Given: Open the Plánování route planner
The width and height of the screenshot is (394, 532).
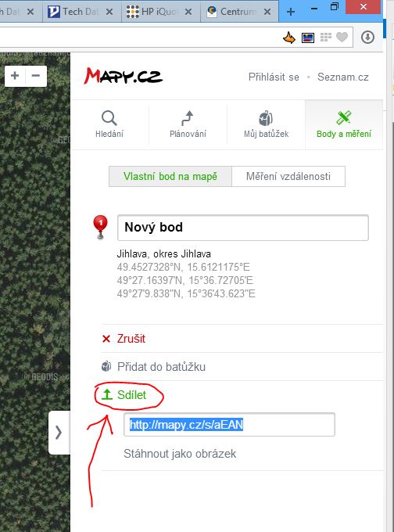Looking at the screenshot, I should (x=188, y=124).
